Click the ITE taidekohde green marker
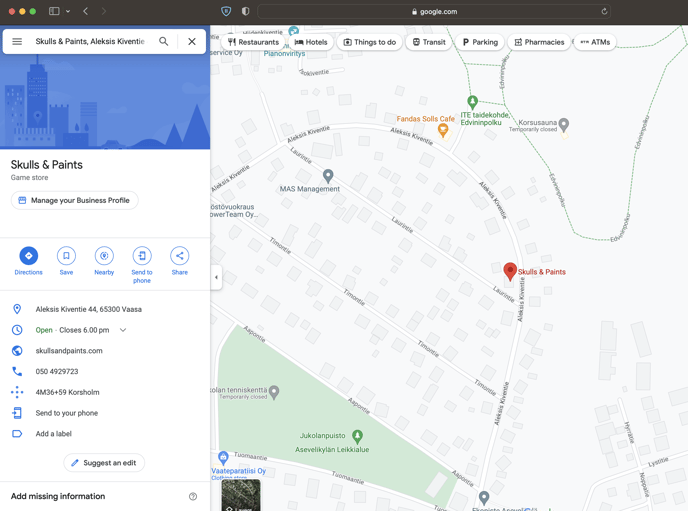Viewport: 688px width, 511px height. (x=472, y=103)
